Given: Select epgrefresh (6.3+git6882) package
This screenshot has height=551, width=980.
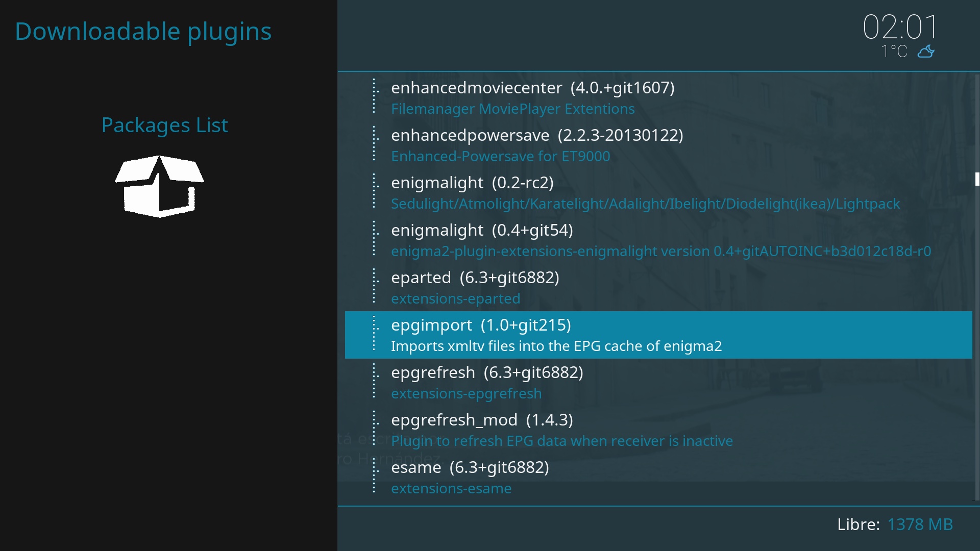Looking at the screenshot, I should [x=486, y=372].
